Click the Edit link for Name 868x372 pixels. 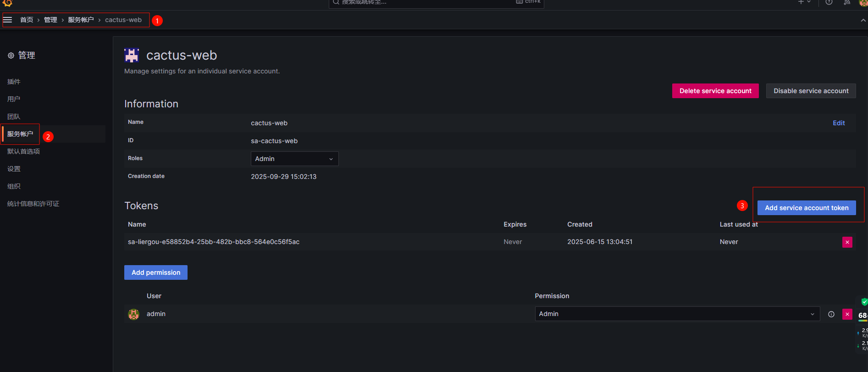click(839, 123)
